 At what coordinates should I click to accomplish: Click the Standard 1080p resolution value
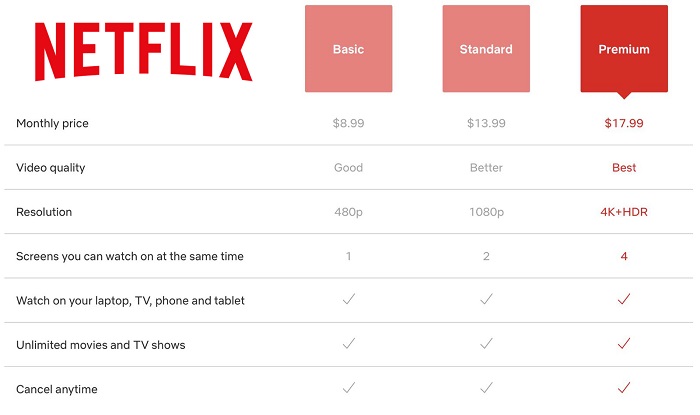(486, 212)
